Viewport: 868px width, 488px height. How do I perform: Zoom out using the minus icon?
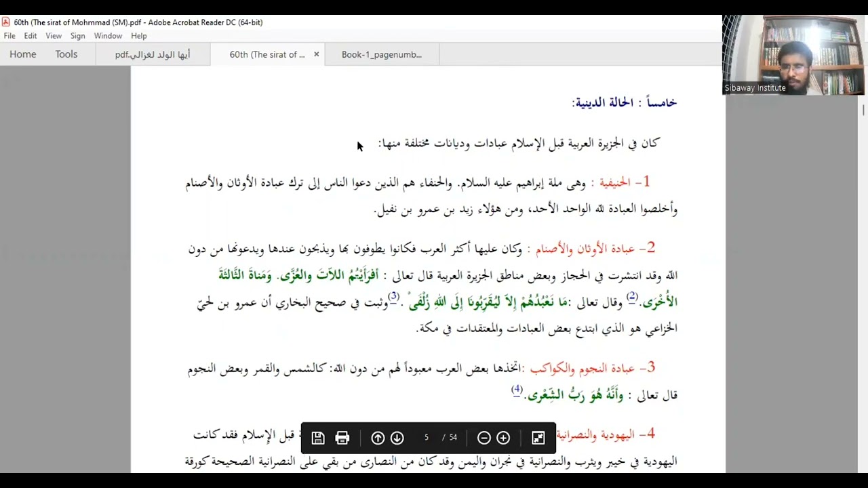point(484,438)
